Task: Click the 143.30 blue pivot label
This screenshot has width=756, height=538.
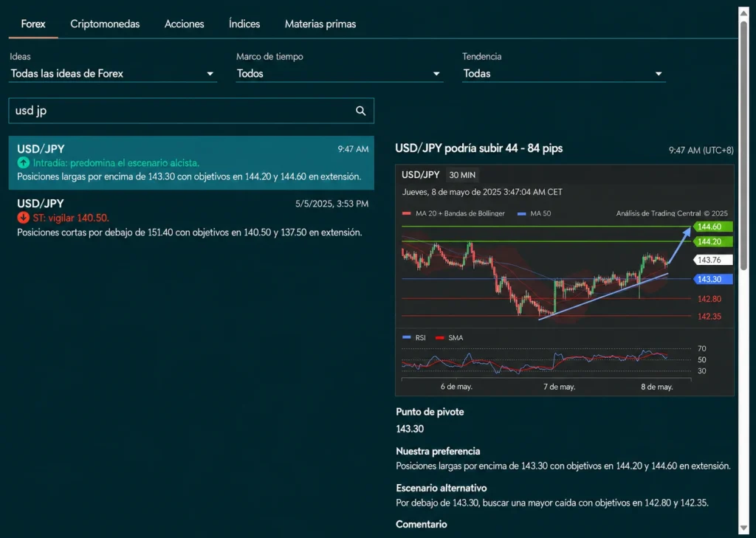Action: point(712,279)
